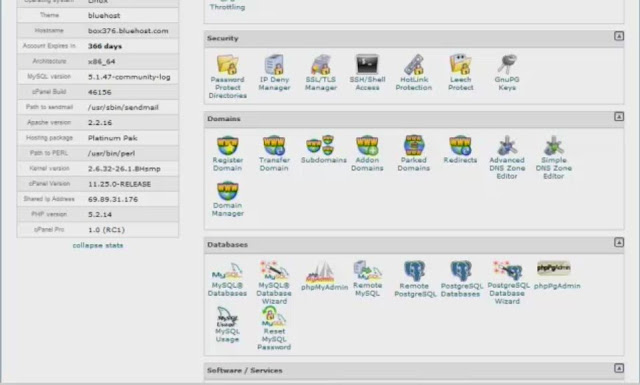Collapse the Security section

(x=619, y=36)
